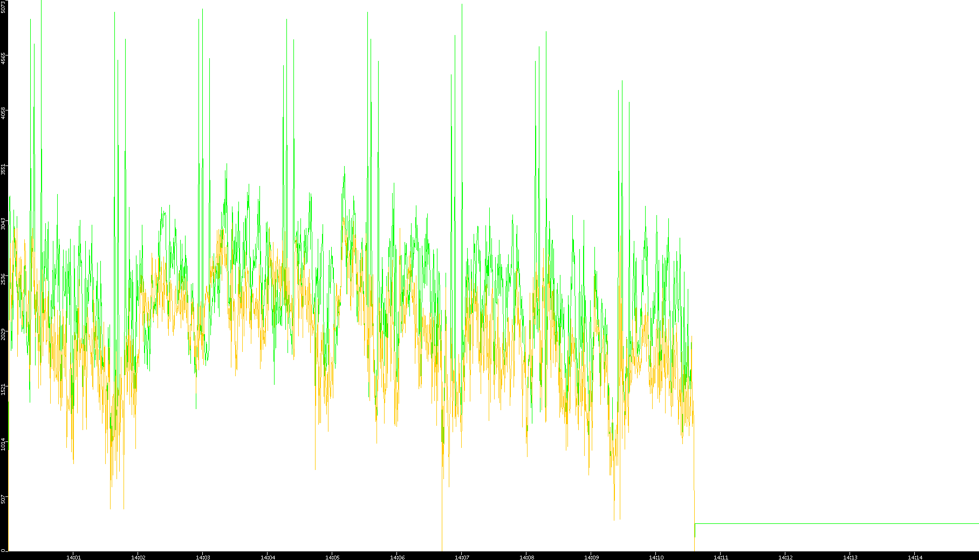Select the 14:13 time marker
The image size is (979, 560).
pyautogui.click(x=850, y=557)
